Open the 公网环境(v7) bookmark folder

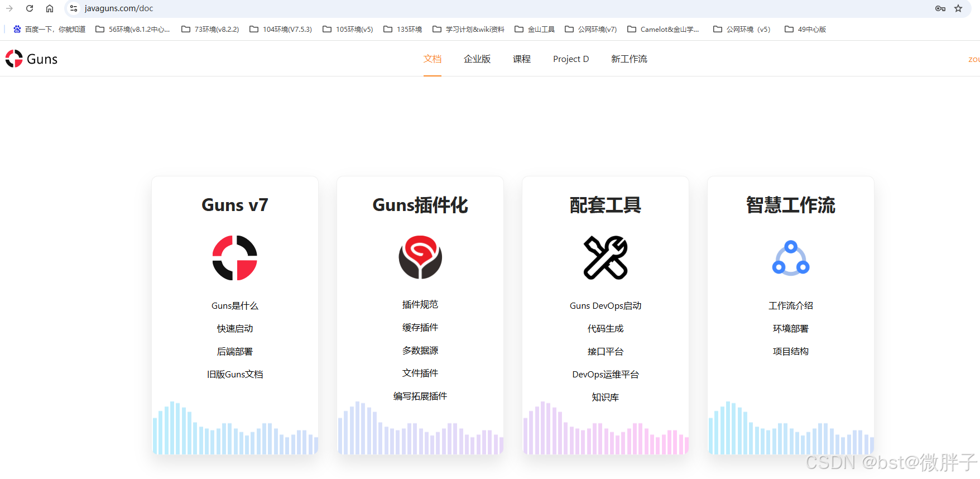click(591, 29)
